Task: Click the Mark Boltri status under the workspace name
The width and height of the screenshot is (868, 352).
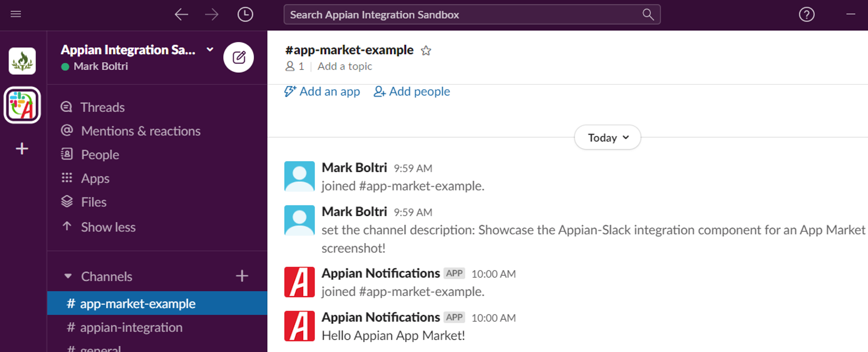Action: (94, 66)
